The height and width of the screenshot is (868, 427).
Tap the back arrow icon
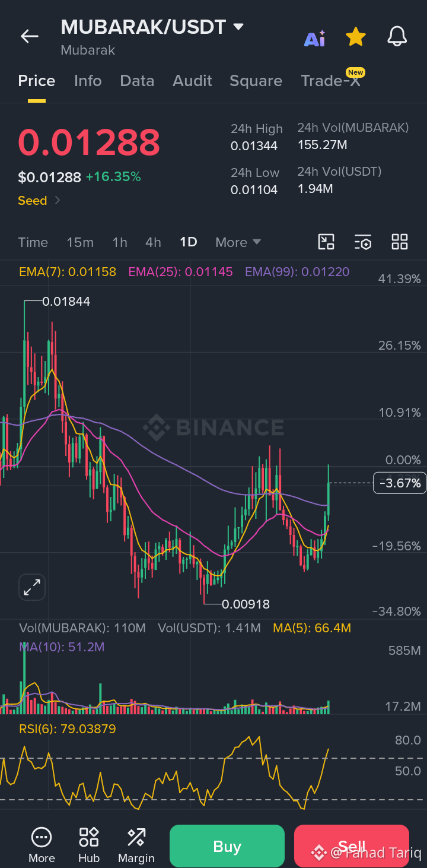coord(30,36)
